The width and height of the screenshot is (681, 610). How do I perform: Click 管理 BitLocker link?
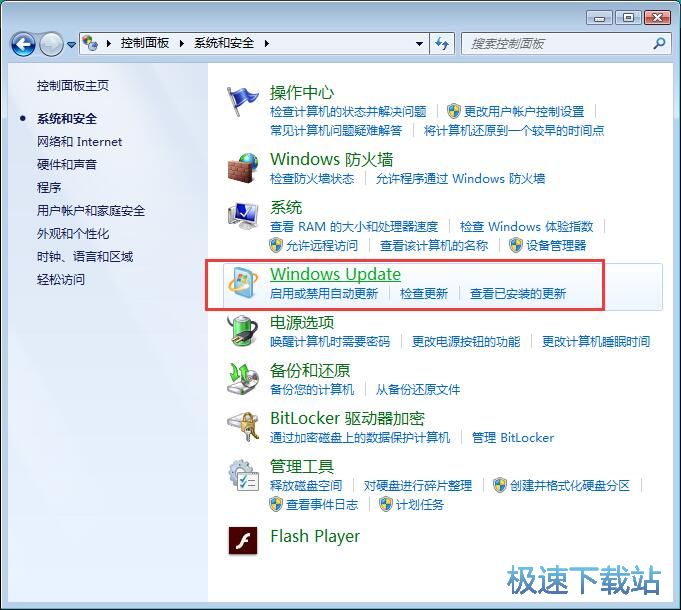513,437
